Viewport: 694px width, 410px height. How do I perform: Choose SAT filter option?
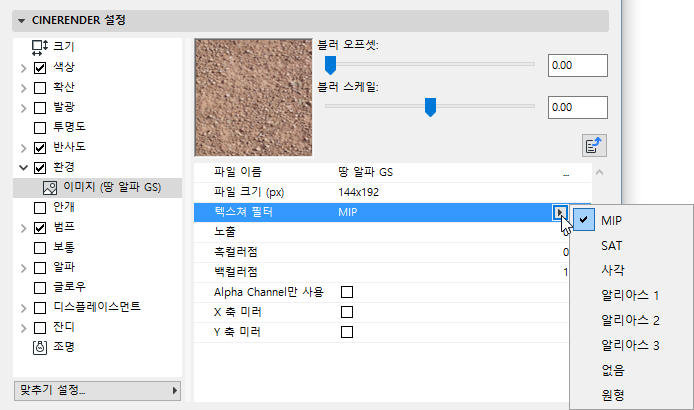(632, 246)
